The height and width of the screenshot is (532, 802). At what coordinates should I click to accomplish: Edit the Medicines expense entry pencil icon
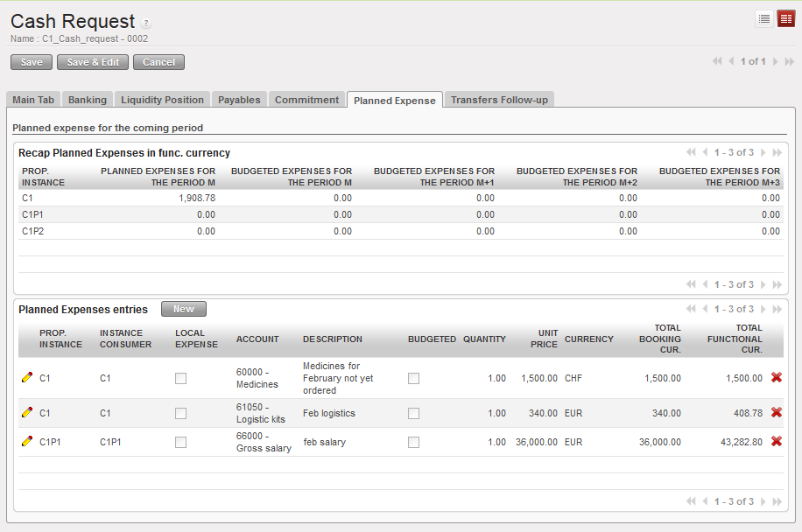coord(27,378)
